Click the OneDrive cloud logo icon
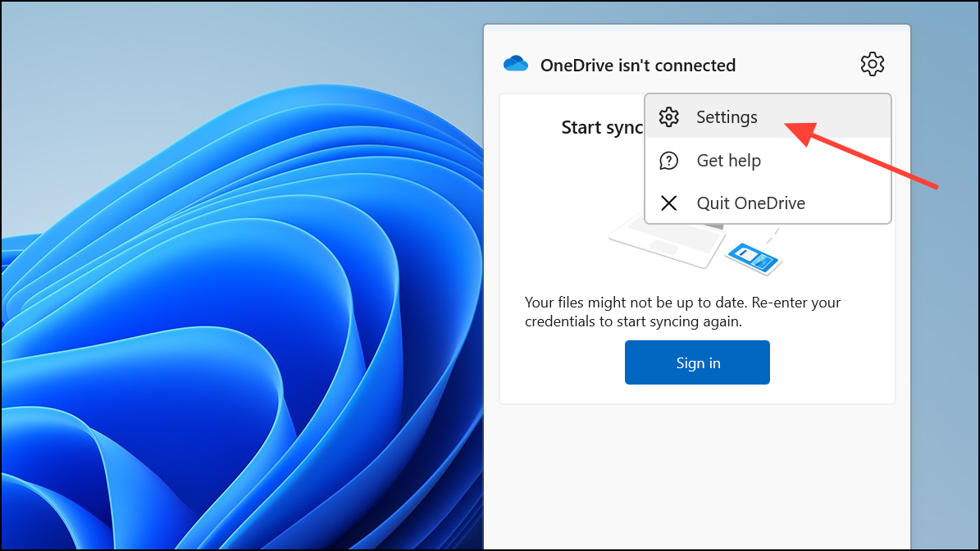The image size is (980, 551). [x=516, y=64]
